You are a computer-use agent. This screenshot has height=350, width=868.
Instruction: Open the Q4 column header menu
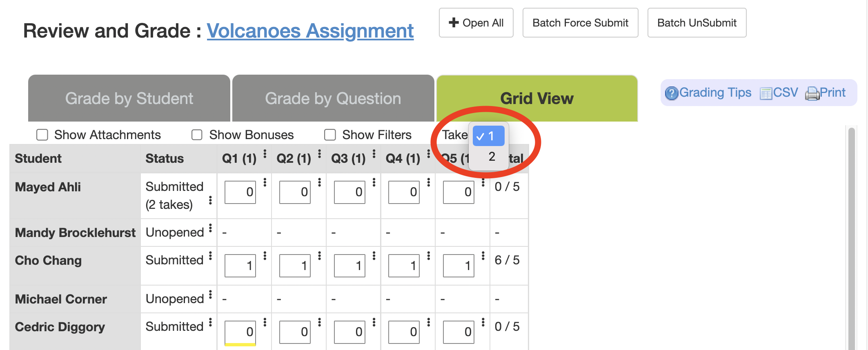(x=428, y=154)
